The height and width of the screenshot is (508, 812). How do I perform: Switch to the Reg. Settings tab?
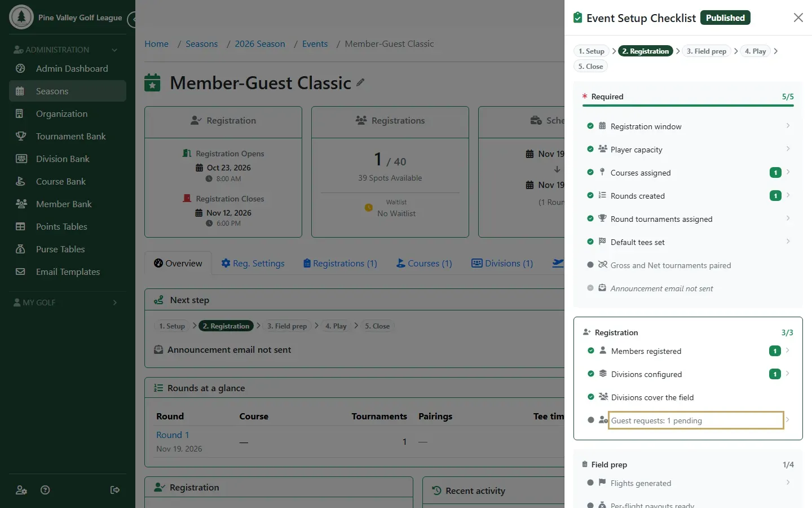[253, 264]
